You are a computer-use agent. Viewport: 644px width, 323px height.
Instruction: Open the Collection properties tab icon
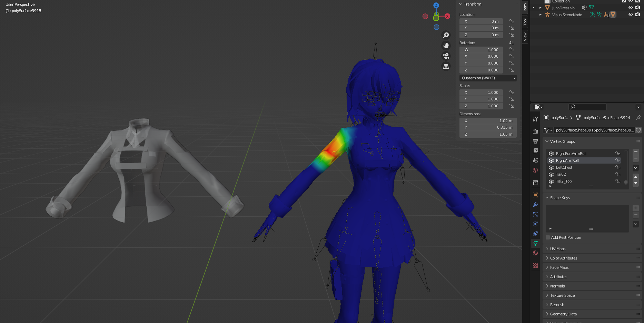[535, 183]
